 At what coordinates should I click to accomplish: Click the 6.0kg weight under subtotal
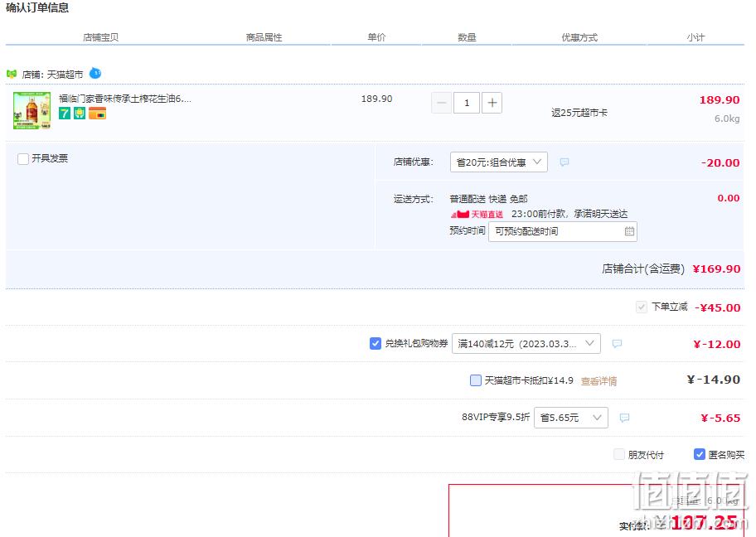pos(727,119)
